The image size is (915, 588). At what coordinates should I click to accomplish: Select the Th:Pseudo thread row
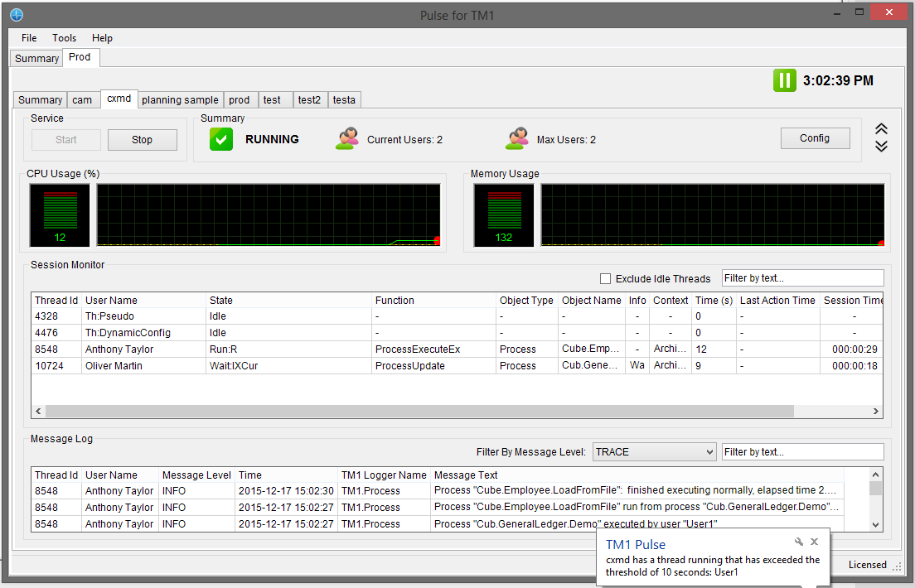pos(457,316)
